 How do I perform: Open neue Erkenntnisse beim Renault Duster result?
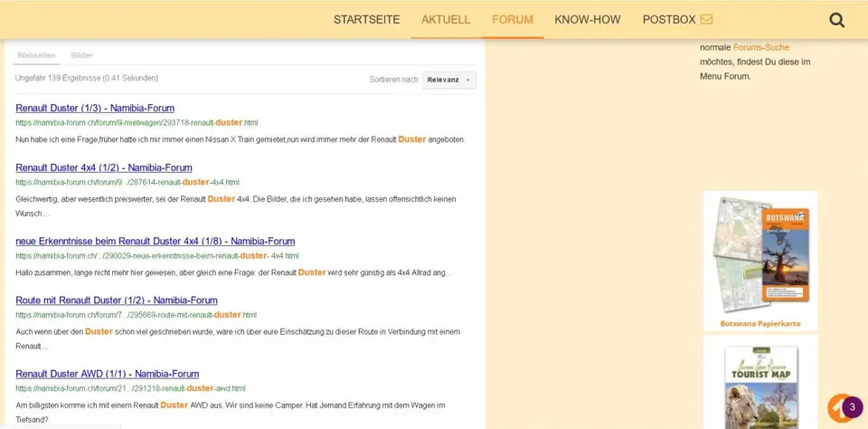point(155,241)
